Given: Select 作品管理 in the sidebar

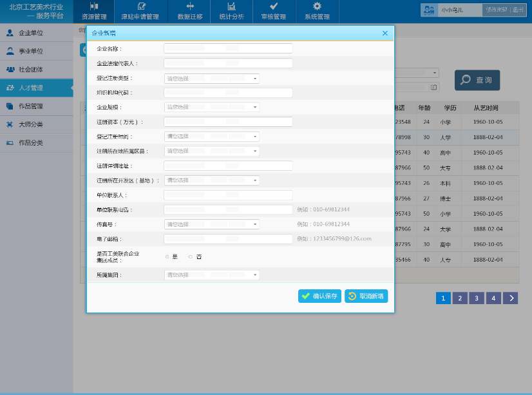Looking at the screenshot, I should tap(30, 106).
